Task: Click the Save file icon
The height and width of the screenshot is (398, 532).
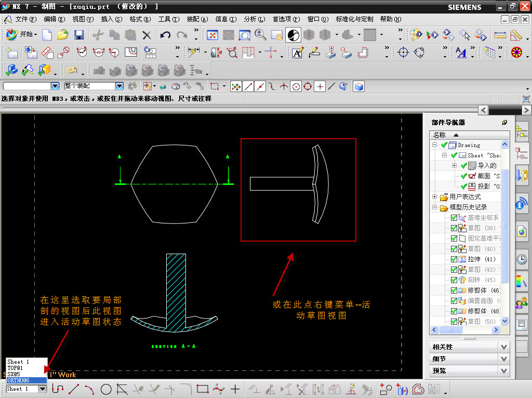Action: [79, 35]
